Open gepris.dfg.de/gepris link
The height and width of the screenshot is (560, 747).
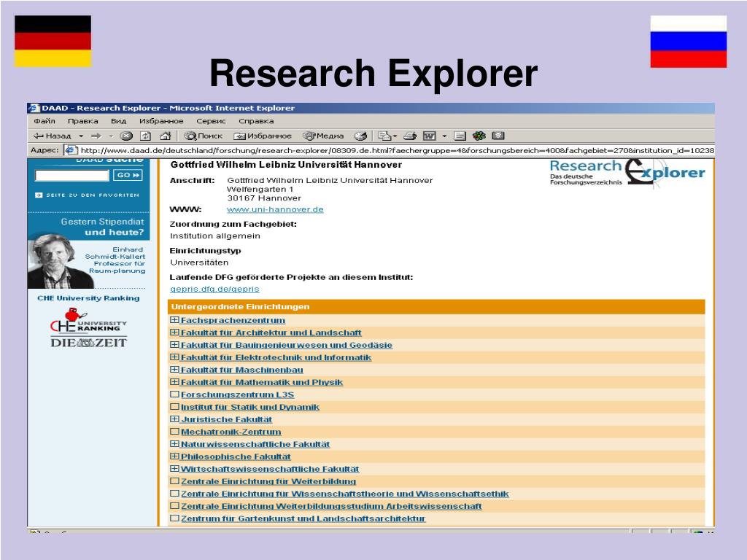[x=214, y=289]
